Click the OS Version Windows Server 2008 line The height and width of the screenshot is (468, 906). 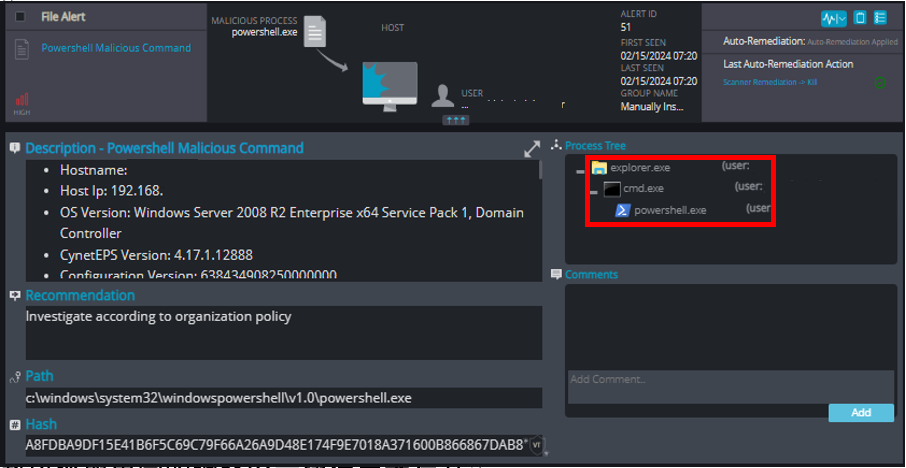292,223
